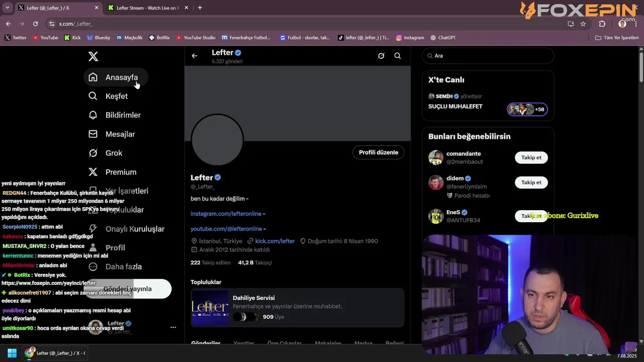The image size is (644, 362).
Task: Click Gönderi yayınla post button
Action: (128, 289)
